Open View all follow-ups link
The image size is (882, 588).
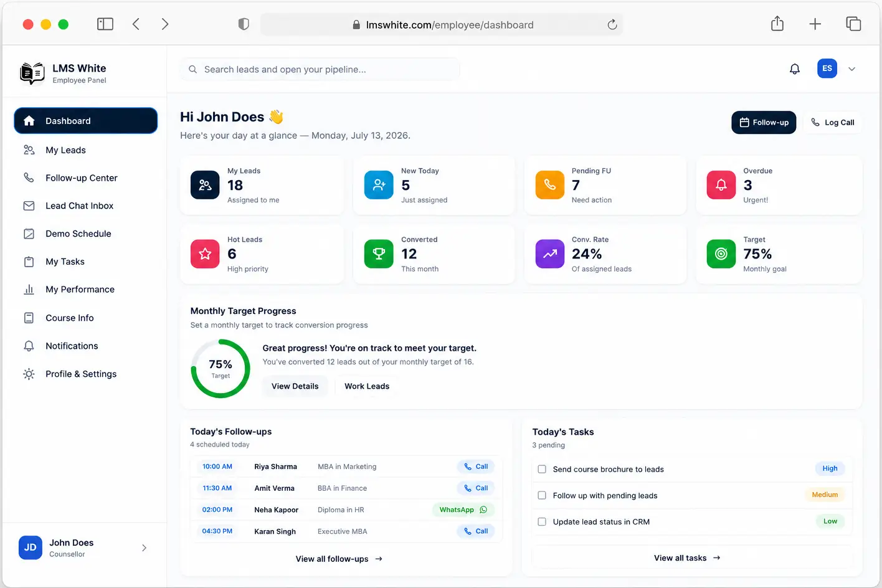pyautogui.click(x=339, y=559)
